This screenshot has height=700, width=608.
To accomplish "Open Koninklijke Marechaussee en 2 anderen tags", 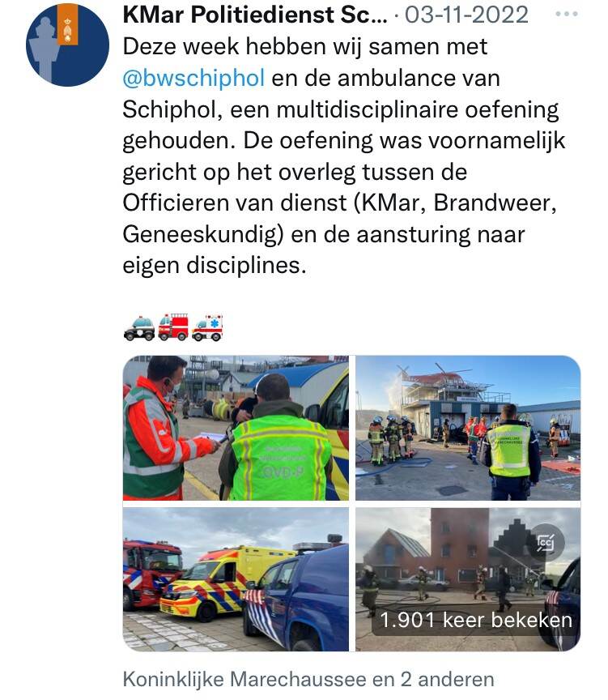I will coord(308,680).
